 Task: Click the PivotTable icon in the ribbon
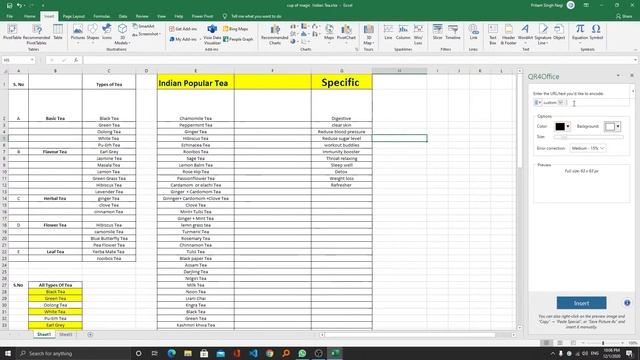click(12, 32)
